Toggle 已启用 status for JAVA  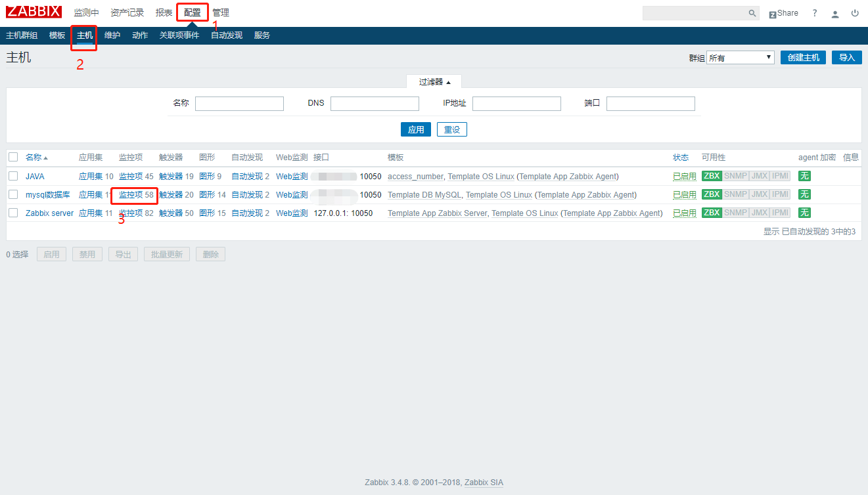point(685,176)
